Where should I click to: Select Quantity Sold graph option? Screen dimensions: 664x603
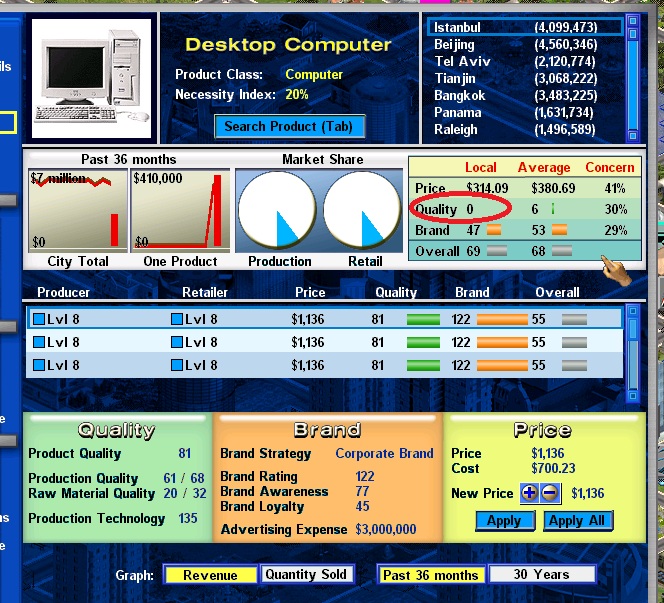pos(306,574)
